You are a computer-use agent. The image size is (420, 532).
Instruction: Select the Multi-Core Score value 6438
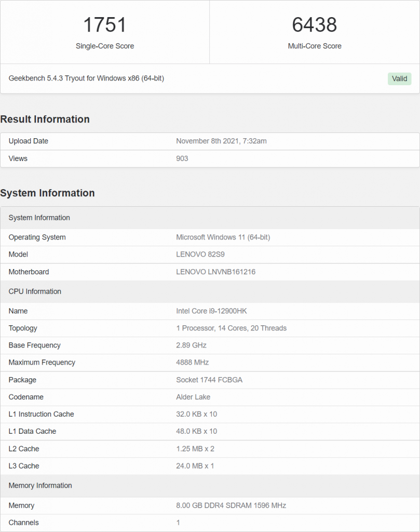coord(315,24)
